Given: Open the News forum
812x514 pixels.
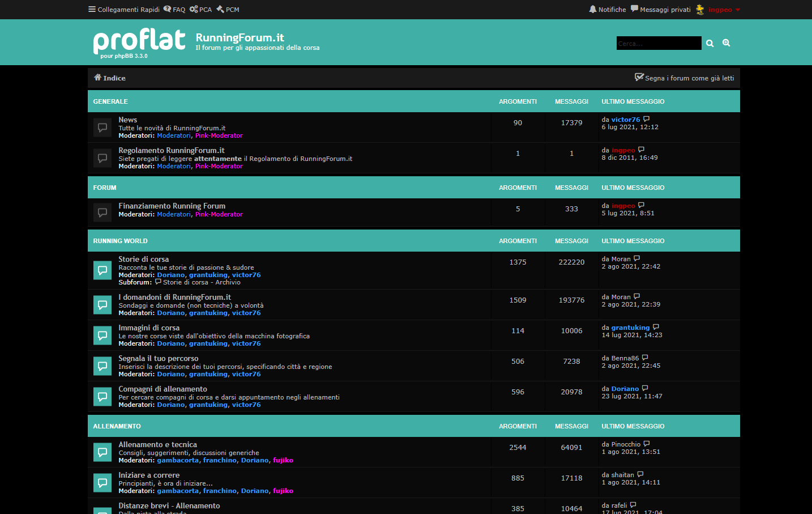Looking at the screenshot, I should 128,120.
